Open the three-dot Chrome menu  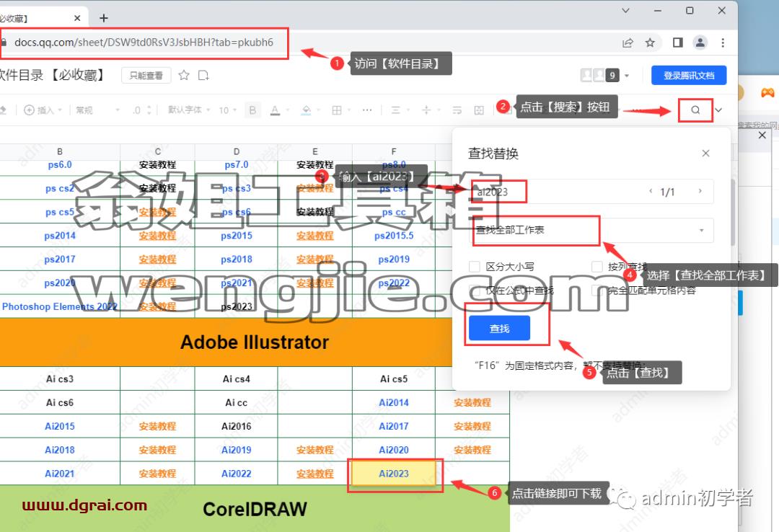pyautogui.click(x=722, y=43)
